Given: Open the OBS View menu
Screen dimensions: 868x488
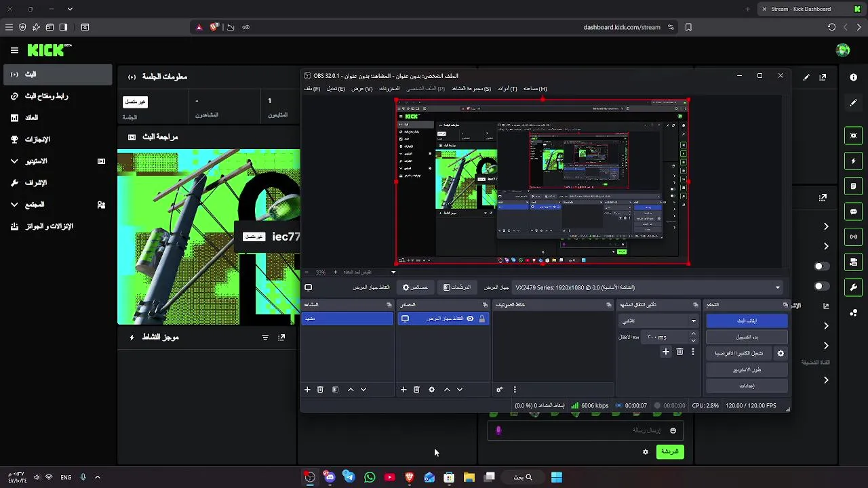Looking at the screenshot, I should click(361, 89).
